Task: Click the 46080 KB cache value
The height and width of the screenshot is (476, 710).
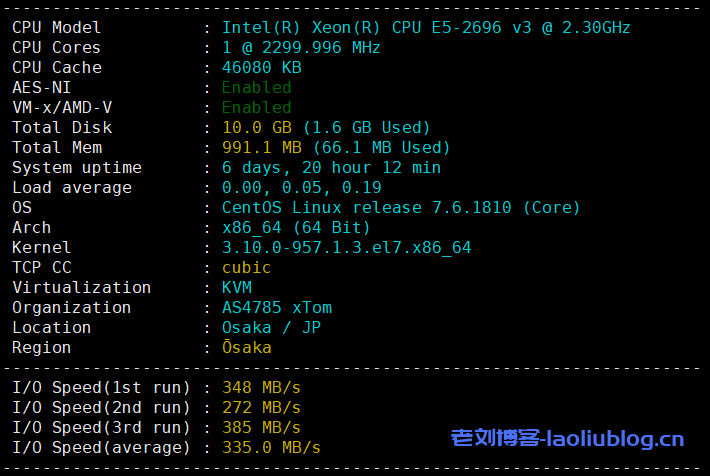Action: coord(261,67)
